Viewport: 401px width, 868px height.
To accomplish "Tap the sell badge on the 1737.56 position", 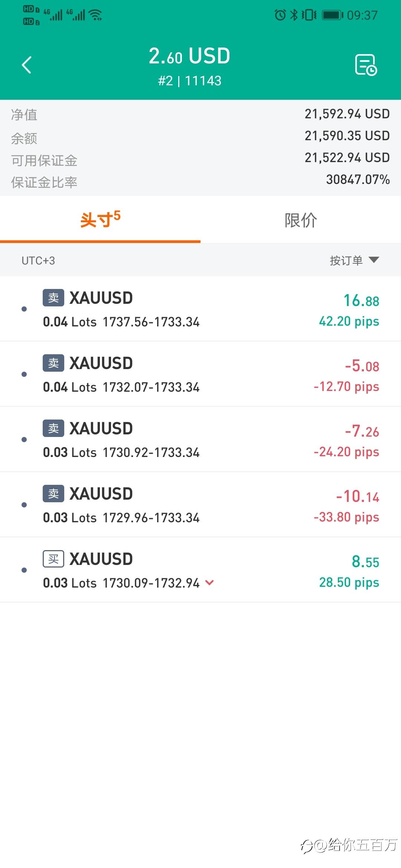I will click(x=53, y=297).
